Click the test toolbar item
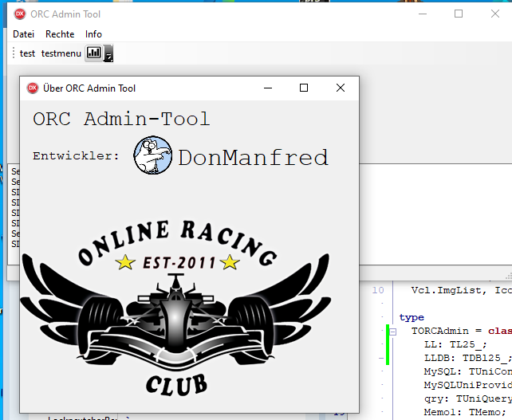The height and width of the screenshot is (420, 512). 28,53
